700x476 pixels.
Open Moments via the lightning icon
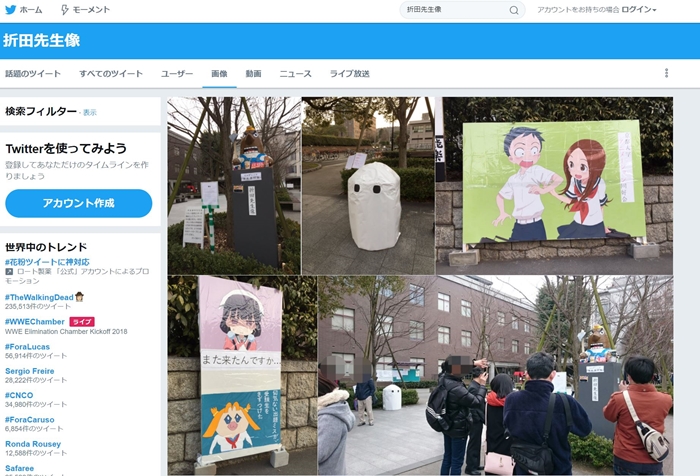tap(66, 10)
